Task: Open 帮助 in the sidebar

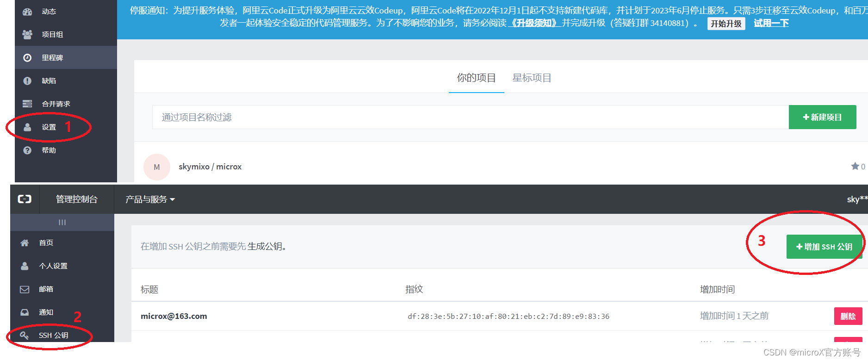Action: (49, 150)
